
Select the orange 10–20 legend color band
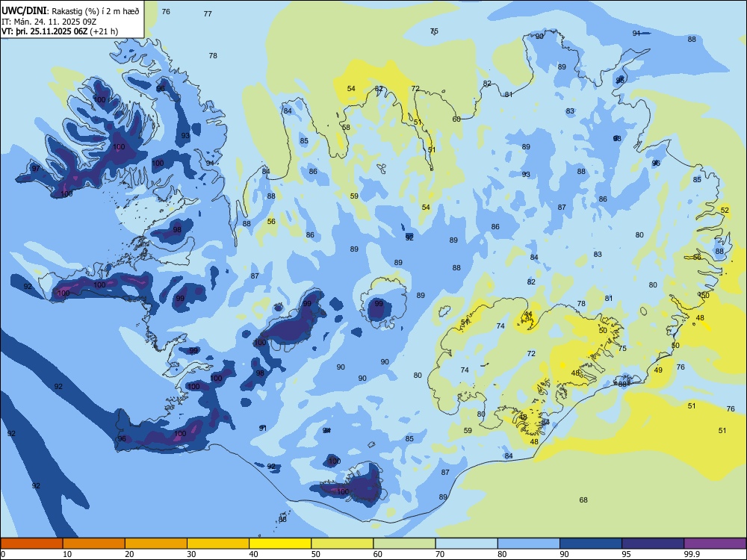click(94, 544)
